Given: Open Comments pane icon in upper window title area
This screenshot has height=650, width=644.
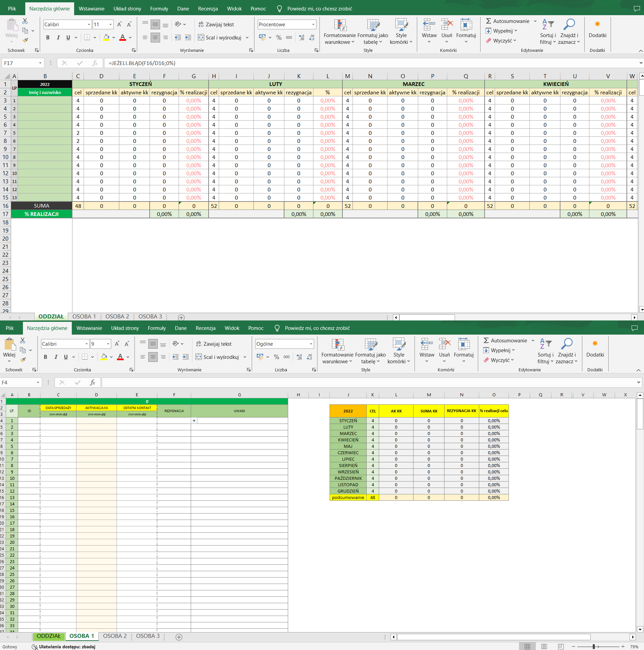Looking at the screenshot, I should (x=637, y=9).
